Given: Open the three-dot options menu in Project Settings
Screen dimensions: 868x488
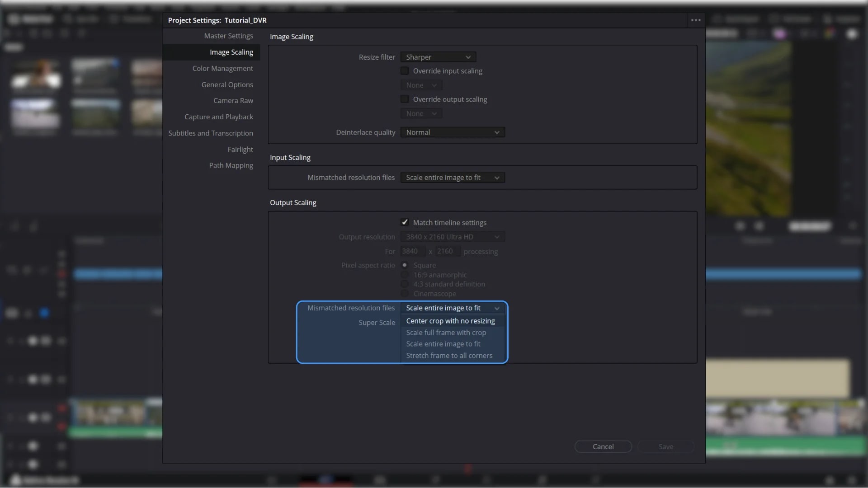Looking at the screenshot, I should (x=696, y=20).
